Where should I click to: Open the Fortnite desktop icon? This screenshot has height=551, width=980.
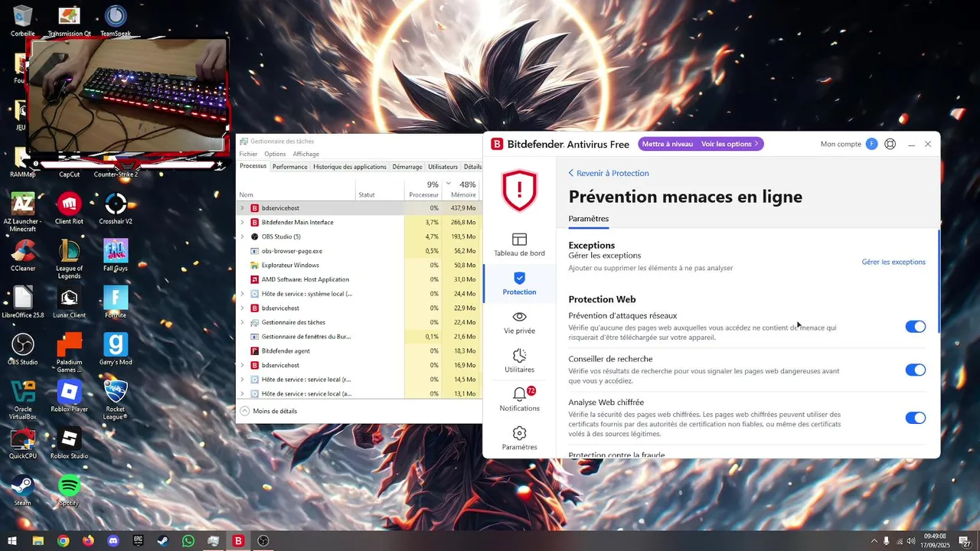click(x=116, y=302)
